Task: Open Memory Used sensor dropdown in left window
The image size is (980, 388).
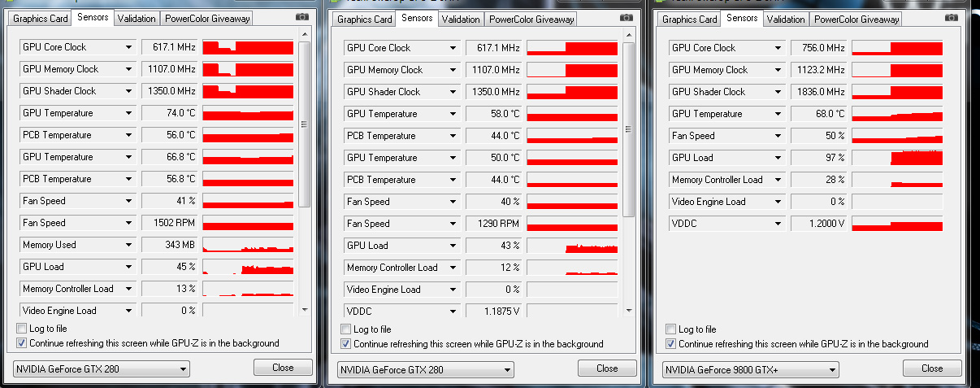Action: (x=128, y=245)
